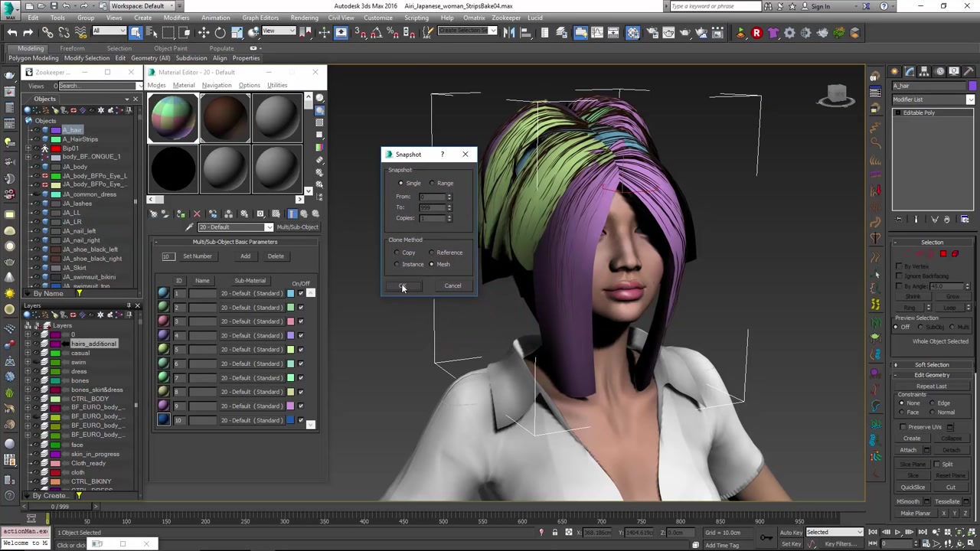Collapse the Edit Geometry rollout
The width and height of the screenshot is (980, 551).
click(x=932, y=375)
